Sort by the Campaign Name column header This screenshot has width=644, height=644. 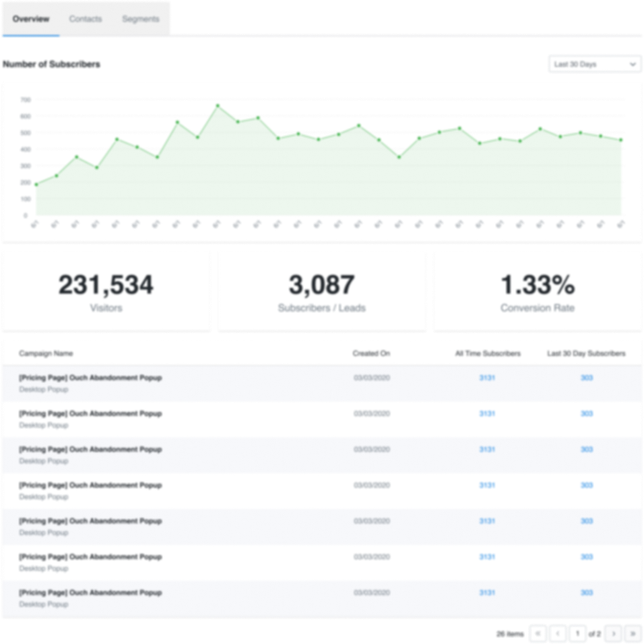click(46, 354)
